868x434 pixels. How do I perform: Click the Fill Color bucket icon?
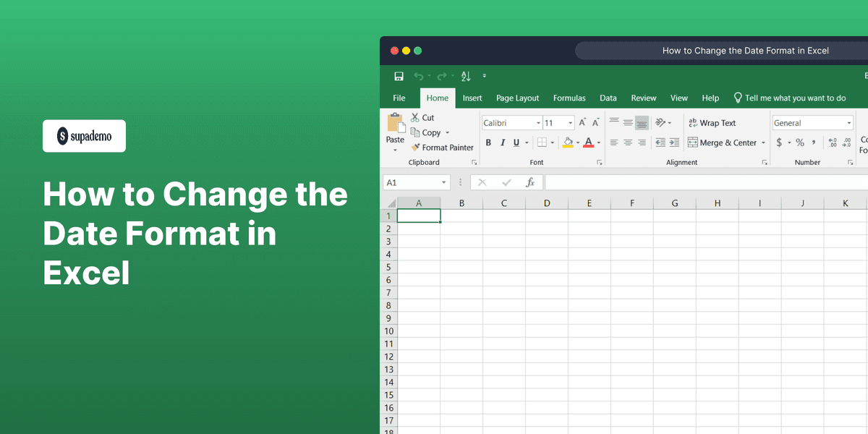click(x=569, y=142)
